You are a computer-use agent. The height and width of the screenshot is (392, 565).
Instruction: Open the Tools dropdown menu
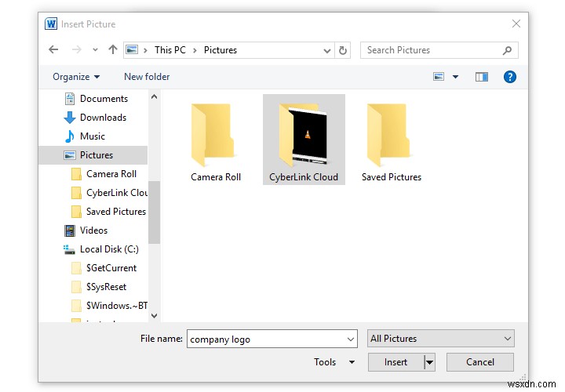point(334,361)
